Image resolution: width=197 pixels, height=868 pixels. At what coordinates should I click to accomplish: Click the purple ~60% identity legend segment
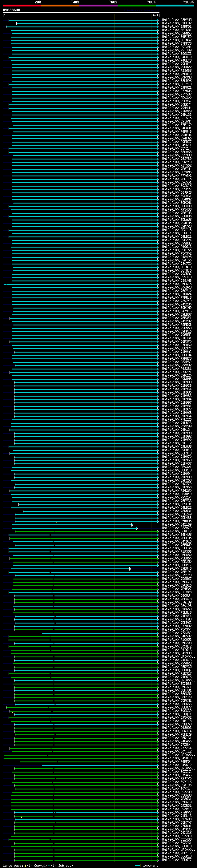click(x=98, y=6)
